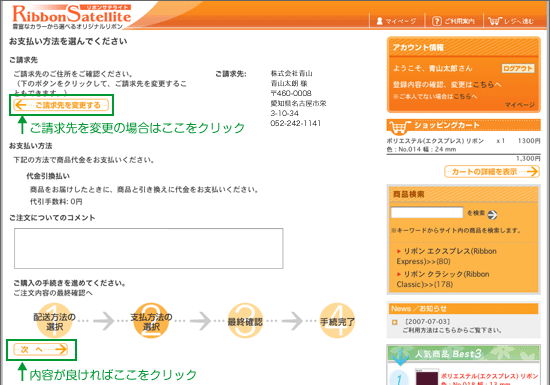Click the ログアウト button

pos(518,68)
